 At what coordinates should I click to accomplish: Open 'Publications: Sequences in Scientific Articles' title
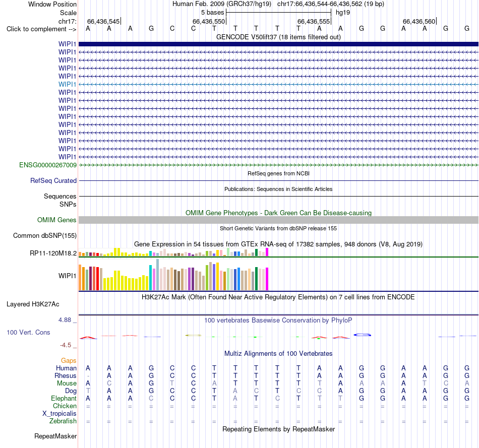(278, 189)
